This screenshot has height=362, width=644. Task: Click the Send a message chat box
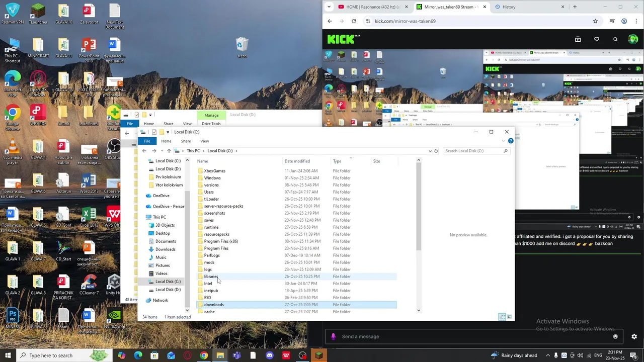point(473,337)
